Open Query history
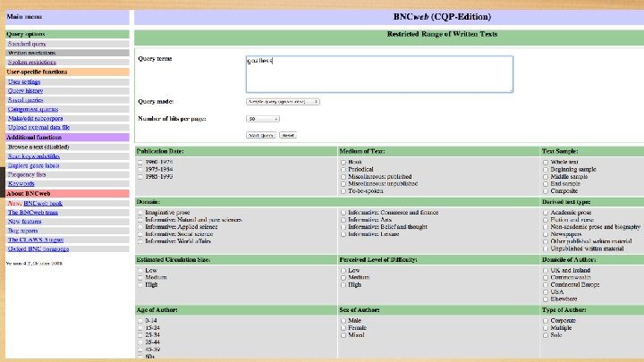This screenshot has width=644, height=362. click(25, 90)
